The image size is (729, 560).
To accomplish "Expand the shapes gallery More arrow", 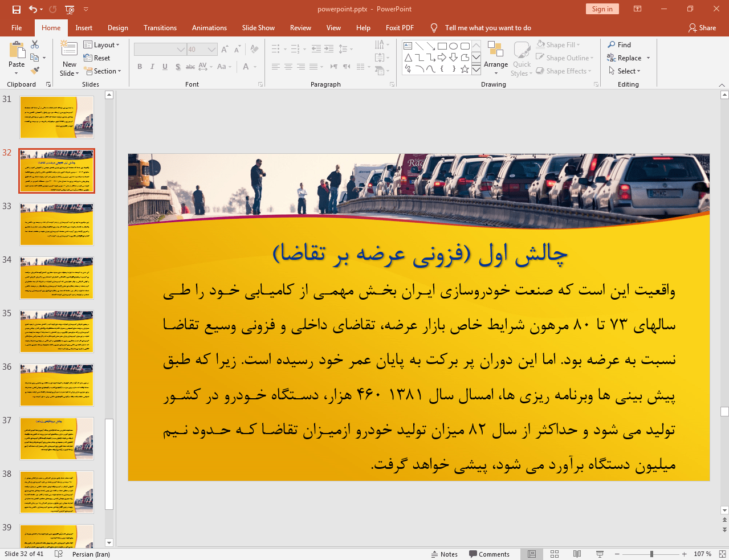I will coord(477,69).
